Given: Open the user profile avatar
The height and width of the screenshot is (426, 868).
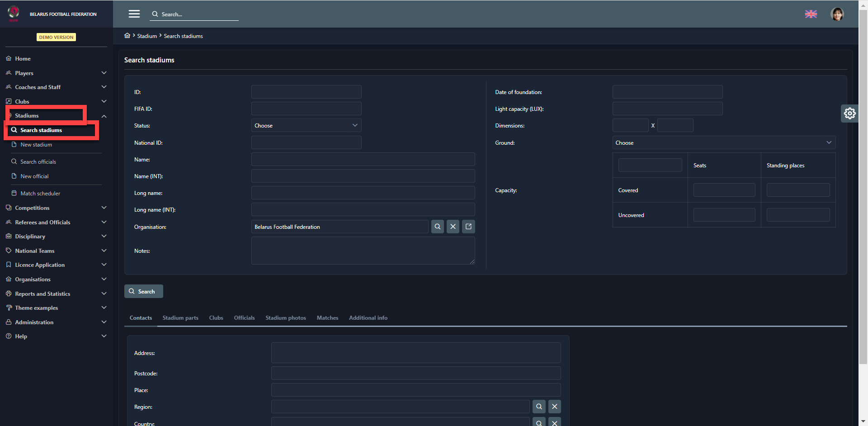Looking at the screenshot, I should [x=837, y=14].
